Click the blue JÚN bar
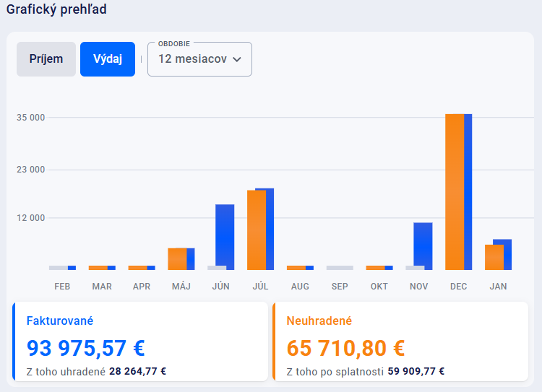542x392 pixels. click(x=225, y=237)
